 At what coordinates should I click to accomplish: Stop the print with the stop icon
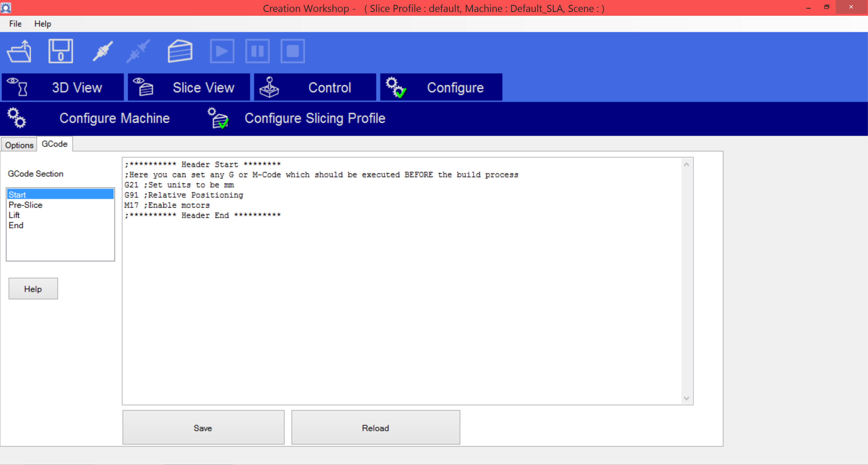point(292,51)
